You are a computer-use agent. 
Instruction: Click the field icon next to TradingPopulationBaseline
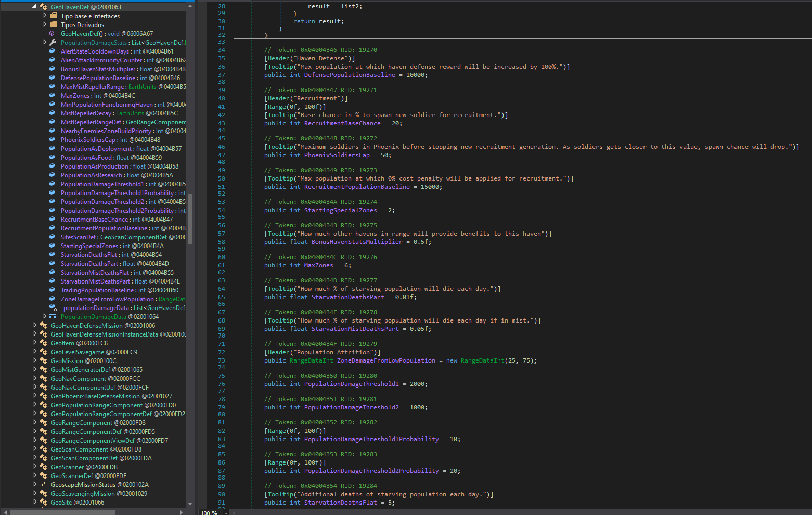(52, 290)
